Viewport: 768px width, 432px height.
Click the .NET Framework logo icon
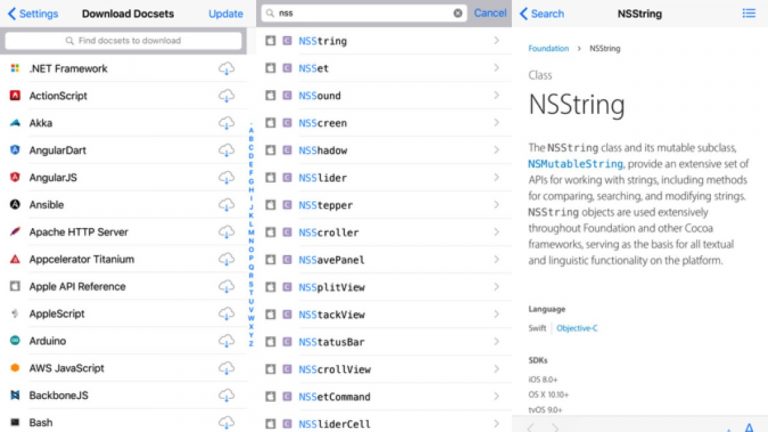pos(15,69)
